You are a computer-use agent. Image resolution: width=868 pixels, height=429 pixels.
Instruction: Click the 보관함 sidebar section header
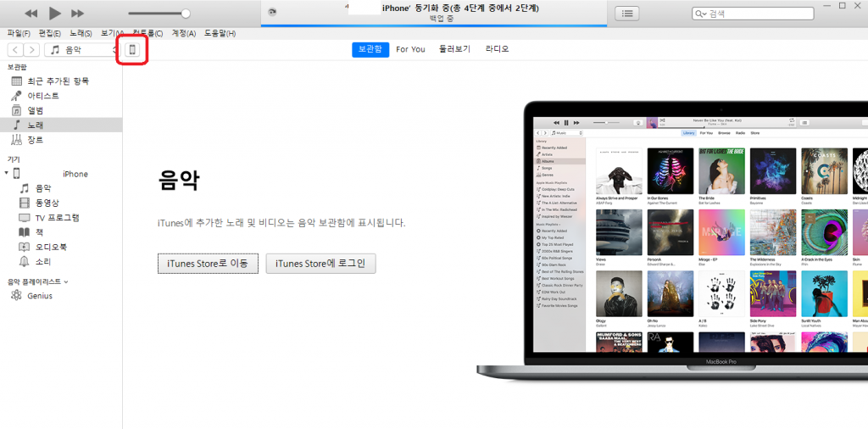pos(17,67)
